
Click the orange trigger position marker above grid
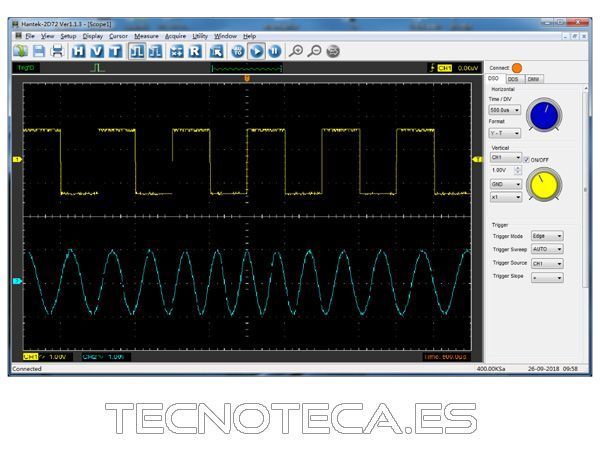point(247,78)
